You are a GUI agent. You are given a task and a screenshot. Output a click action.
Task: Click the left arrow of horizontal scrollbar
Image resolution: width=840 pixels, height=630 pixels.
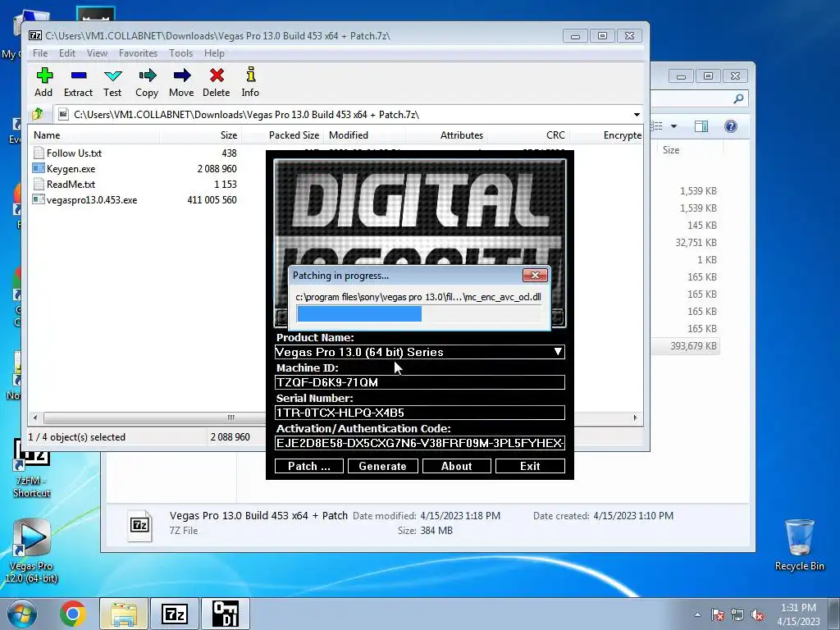[x=35, y=418]
